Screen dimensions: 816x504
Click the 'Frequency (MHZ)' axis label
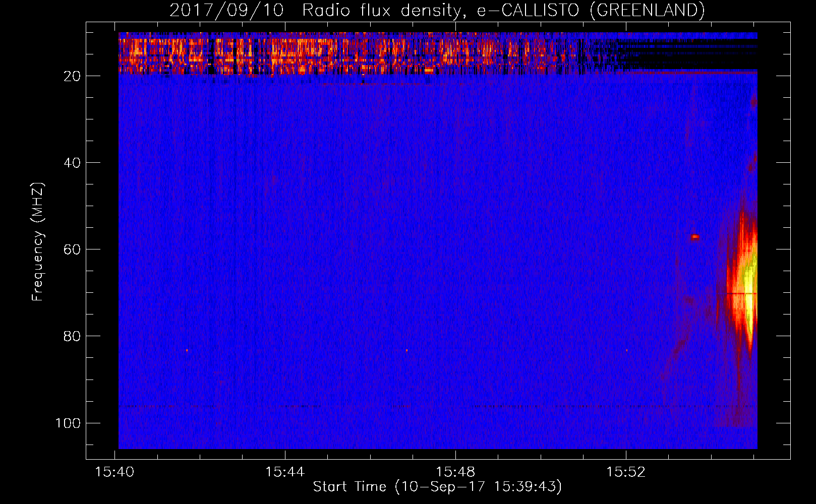(38, 242)
